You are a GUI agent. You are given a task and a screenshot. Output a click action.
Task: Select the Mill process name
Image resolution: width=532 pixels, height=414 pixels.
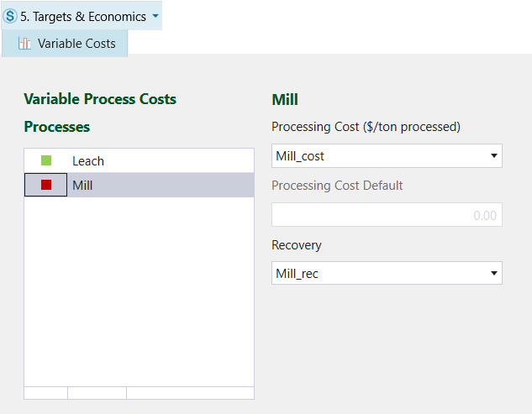pos(82,186)
